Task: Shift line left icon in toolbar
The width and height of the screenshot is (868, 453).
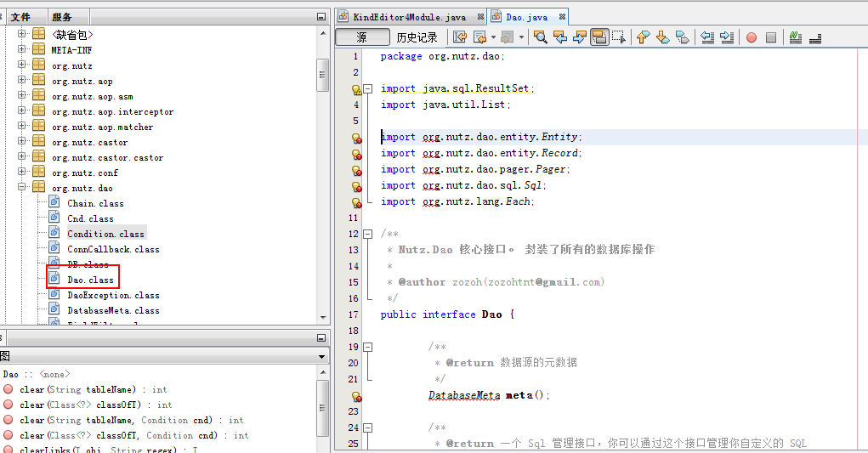Action: tap(707, 37)
